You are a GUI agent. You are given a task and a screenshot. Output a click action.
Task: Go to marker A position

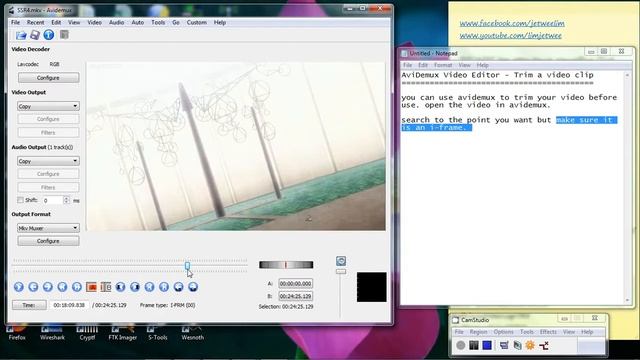click(x=178, y=287)
